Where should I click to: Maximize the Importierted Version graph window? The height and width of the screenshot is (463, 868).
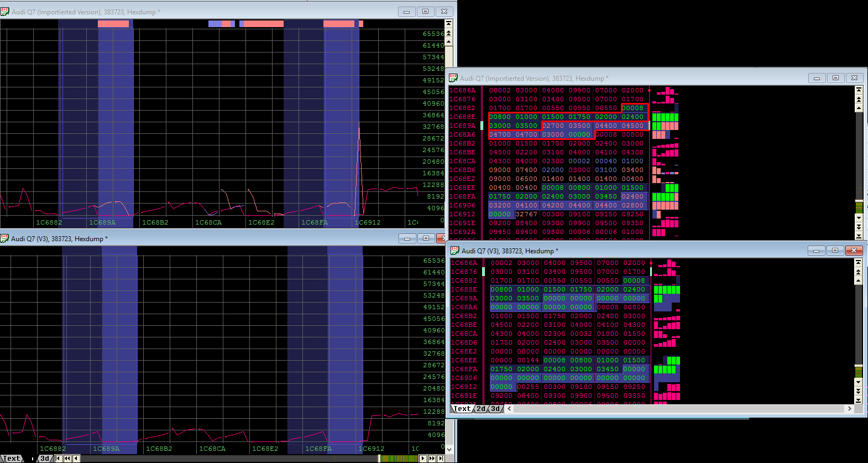[425, 12]
